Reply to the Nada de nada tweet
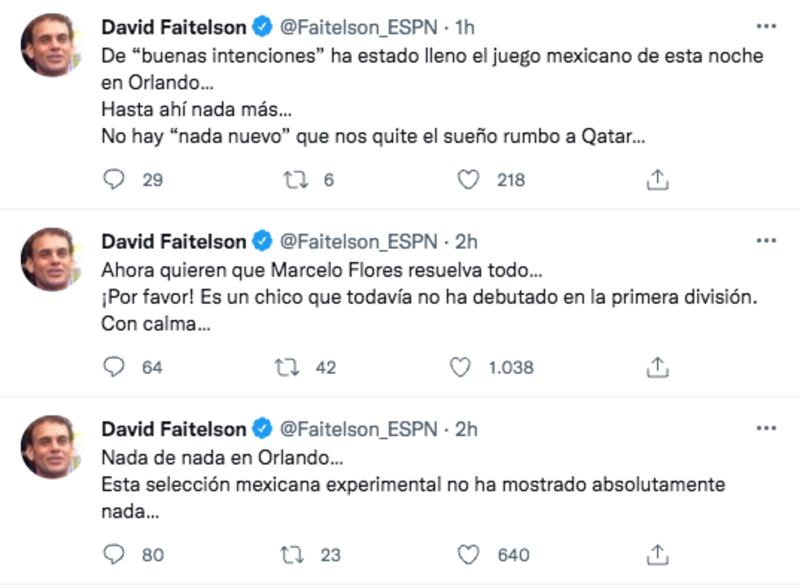Viewport: 800px width, 588px height. click(x=115, y=554)
